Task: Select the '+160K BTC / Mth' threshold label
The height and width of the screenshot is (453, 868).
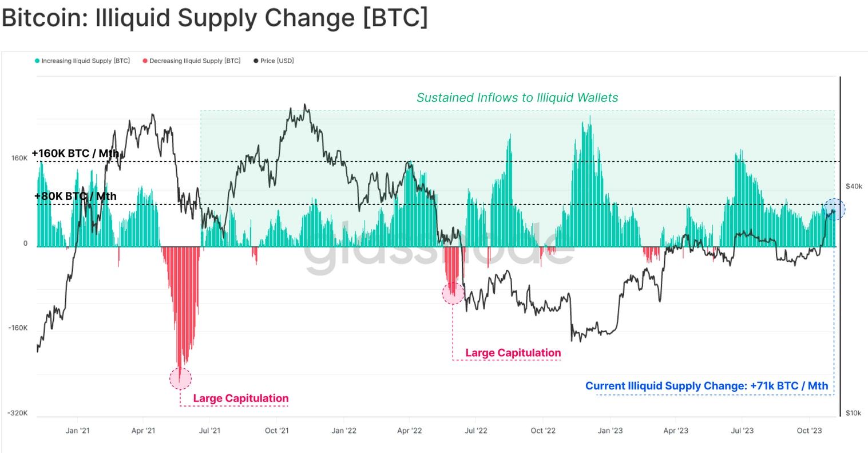Action: [76, 153]
